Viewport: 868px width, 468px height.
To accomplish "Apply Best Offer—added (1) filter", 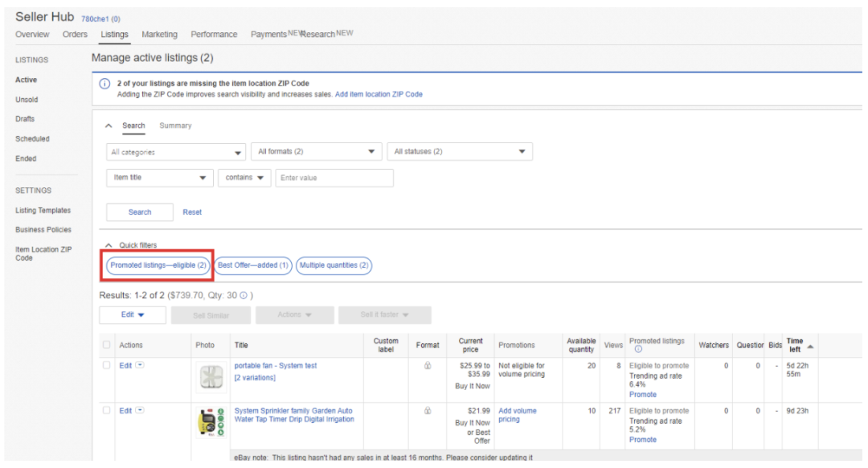I will 253,265.
